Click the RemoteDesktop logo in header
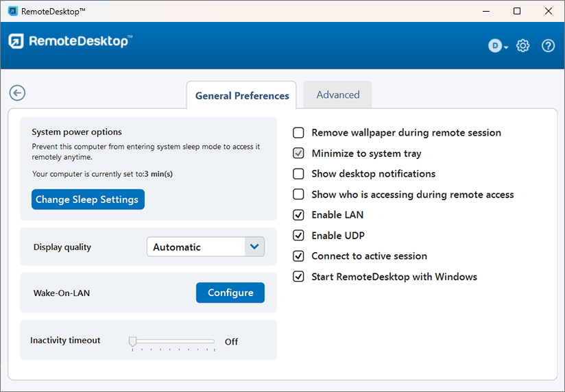Screen dimensions: 565x392 70,42
